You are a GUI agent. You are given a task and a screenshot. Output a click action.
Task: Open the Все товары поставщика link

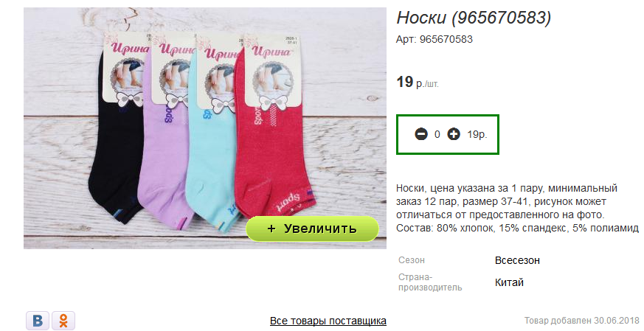328,321
